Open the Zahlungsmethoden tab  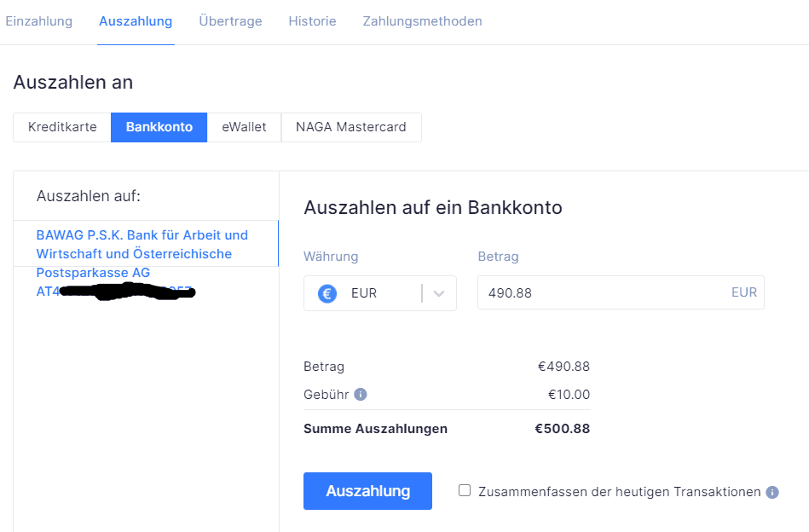click(x=422, y=21)
